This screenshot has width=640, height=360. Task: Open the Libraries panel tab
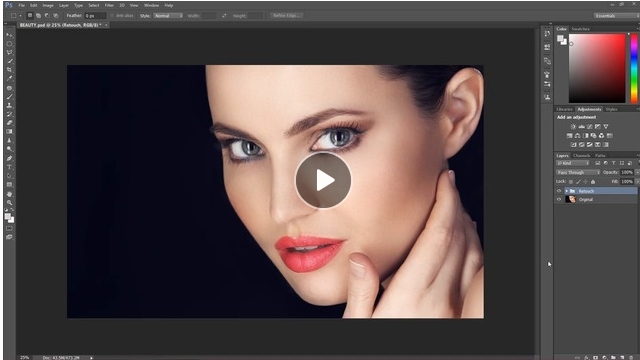click(x=564, y=109)
